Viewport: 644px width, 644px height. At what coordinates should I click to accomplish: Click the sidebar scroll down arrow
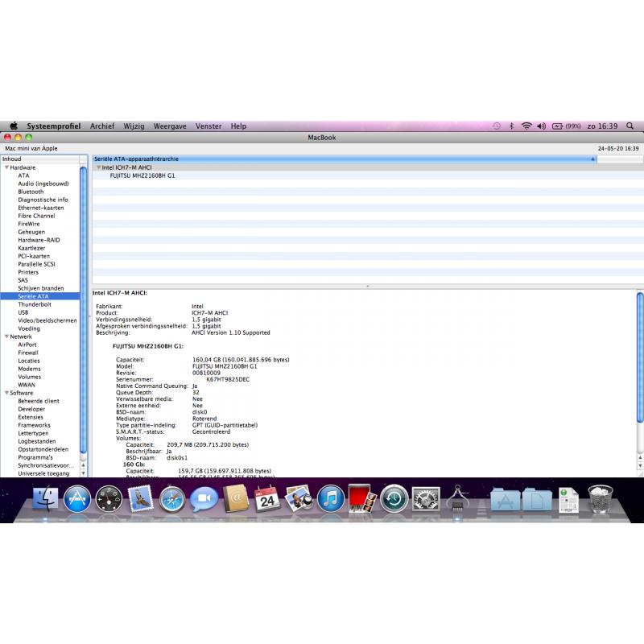tap(84, 473)
